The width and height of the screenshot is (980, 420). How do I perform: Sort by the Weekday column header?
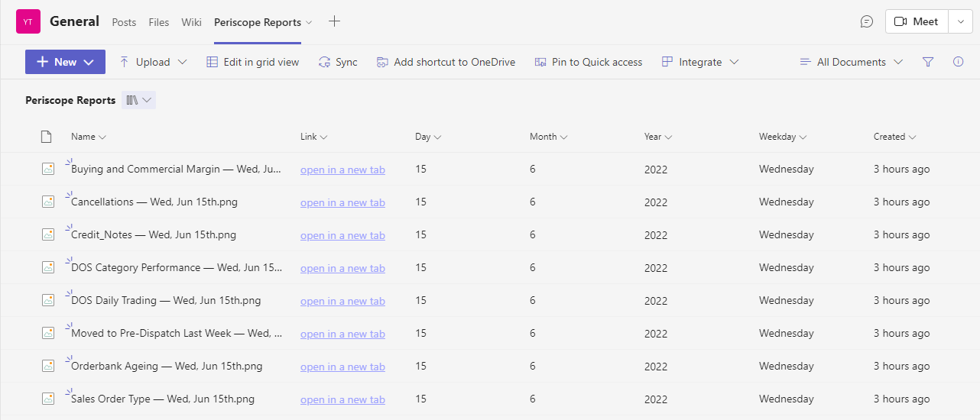tap(783, 137)
